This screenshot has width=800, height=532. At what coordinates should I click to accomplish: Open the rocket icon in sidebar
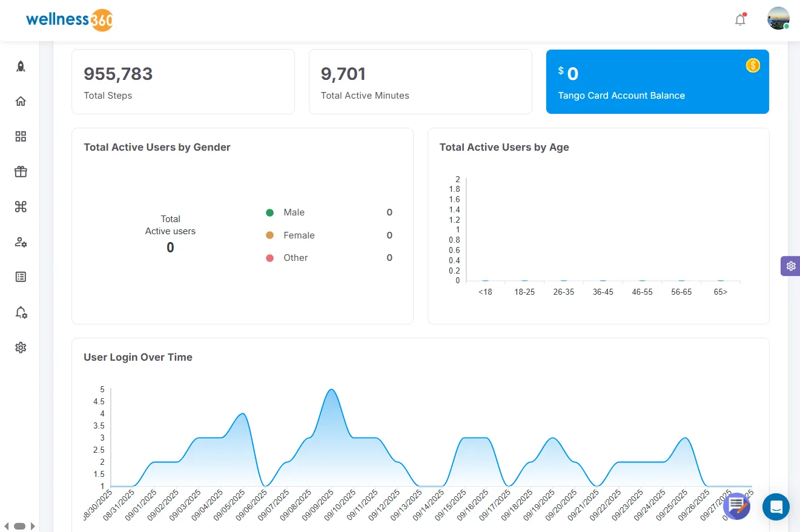tap(21, 67)
